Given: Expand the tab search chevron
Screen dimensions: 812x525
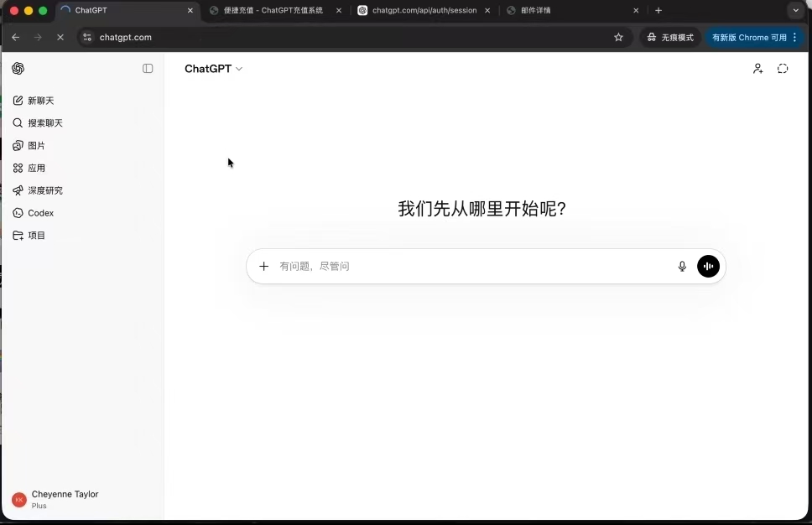Looking at the screenshot, I should [795, 10].
